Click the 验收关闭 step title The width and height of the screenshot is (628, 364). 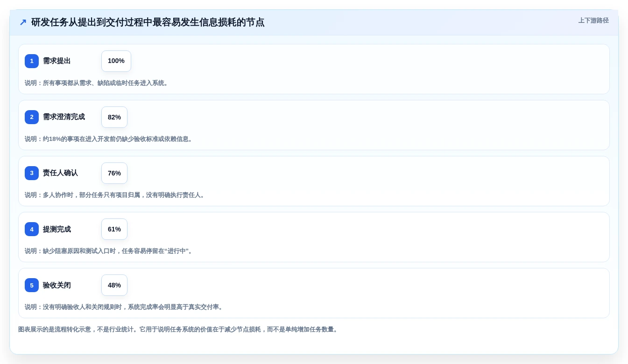pyautogui.click(x=57, y=285)
